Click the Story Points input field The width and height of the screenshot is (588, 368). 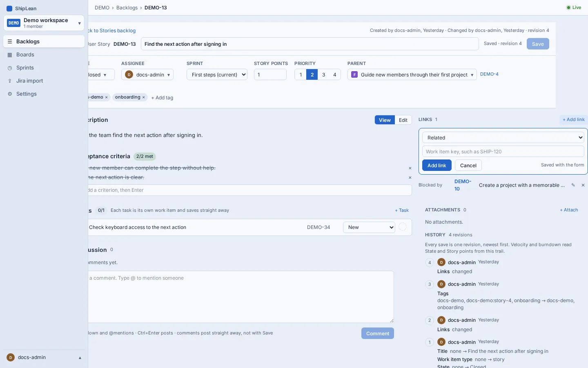[270, 75]
